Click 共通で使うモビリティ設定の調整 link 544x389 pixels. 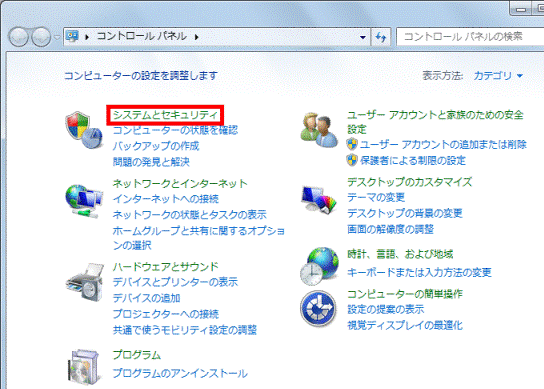pyautogui.click(x=185, y=329)
